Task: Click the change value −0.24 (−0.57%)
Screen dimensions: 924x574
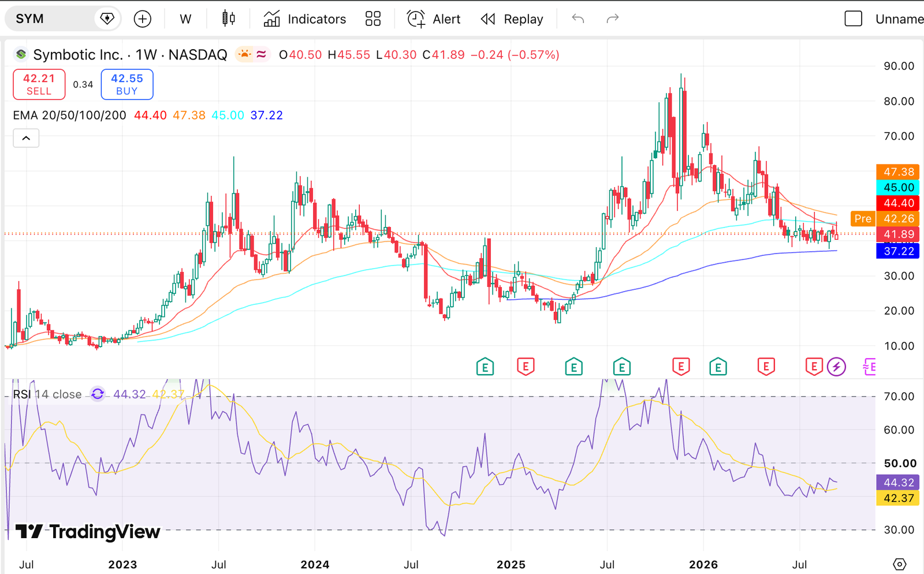Action: coord(515,55)
